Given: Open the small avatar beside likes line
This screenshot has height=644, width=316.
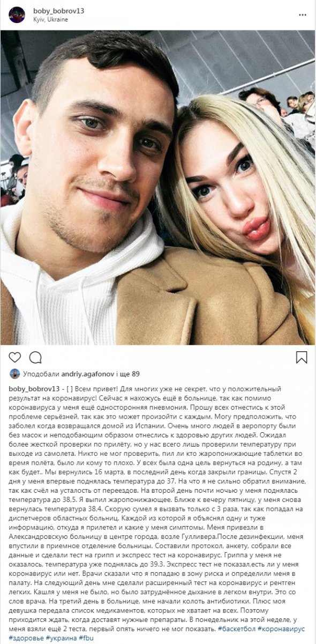Looking at the screenshot, I should 14,374.
